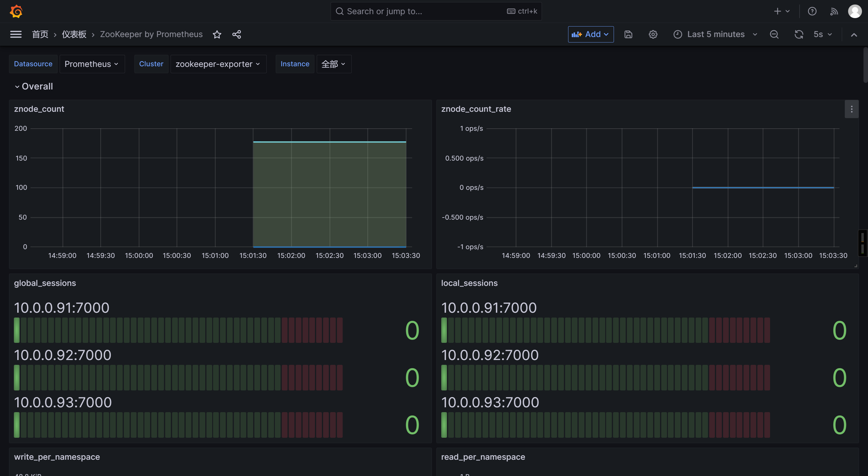The image size is (868, 476).
Task: Open the help question mark menu
Action: [812, 11]
